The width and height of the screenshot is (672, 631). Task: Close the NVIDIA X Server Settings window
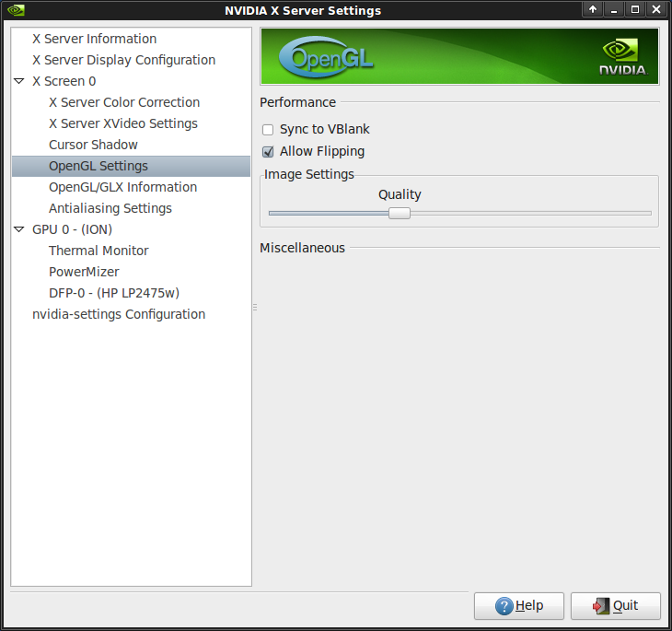(656, 9)
